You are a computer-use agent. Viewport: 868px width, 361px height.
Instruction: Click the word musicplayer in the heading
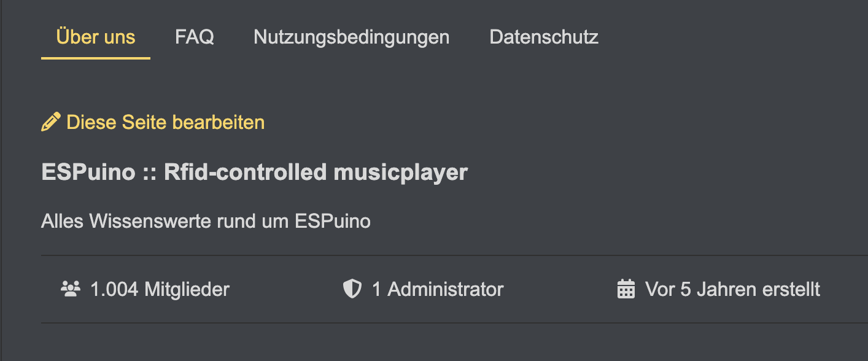pos(400,173)
